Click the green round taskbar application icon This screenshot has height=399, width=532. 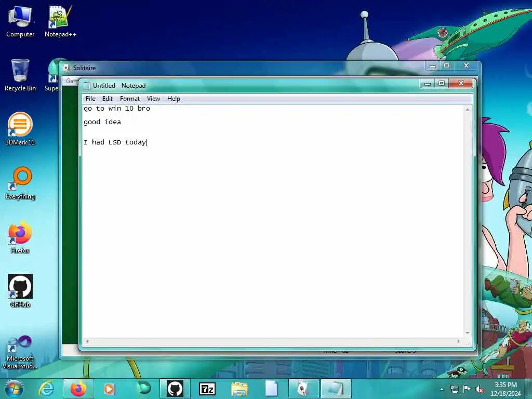pyautogui.click(x=143, y=389)
